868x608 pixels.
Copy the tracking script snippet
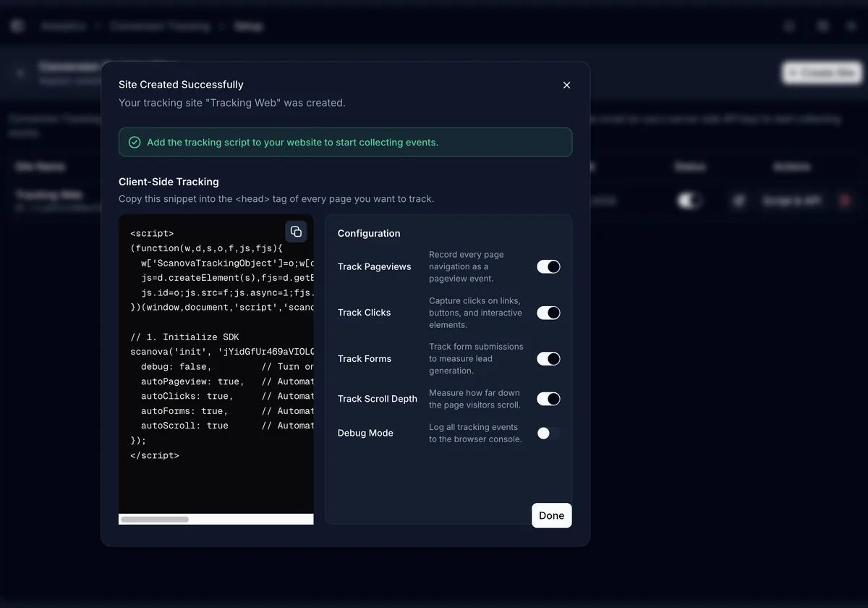[296, 232]
